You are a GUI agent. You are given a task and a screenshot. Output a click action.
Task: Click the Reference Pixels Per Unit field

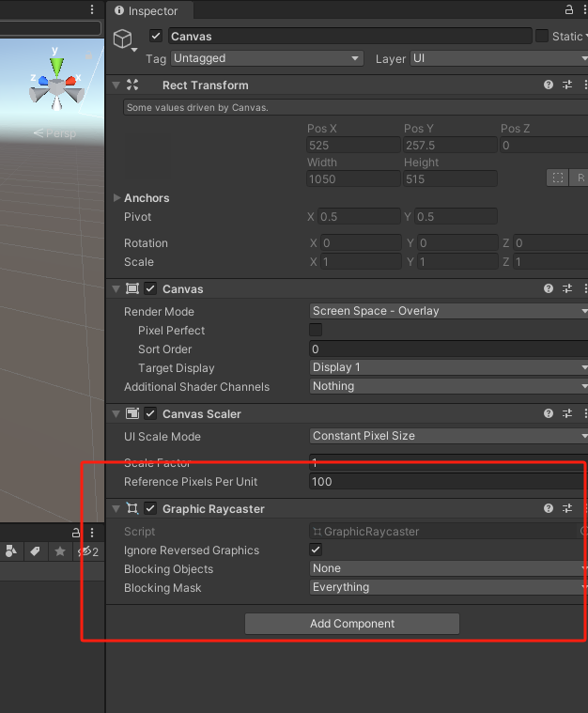click(448, 482)
